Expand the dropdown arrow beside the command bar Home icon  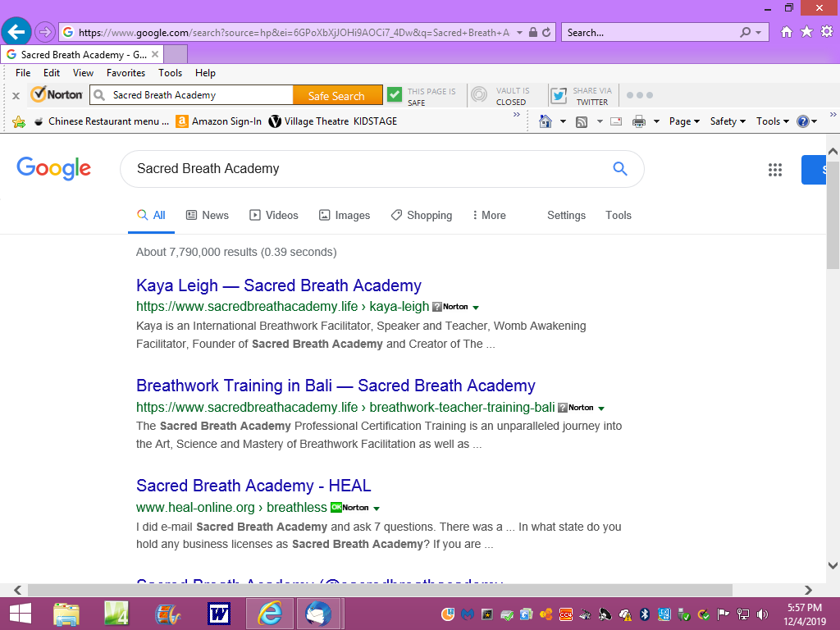tap(563, 121)
